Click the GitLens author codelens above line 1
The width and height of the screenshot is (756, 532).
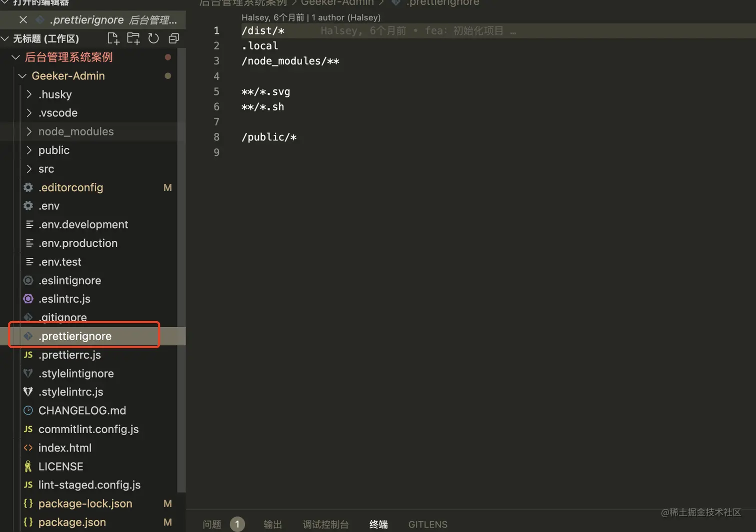311,17
